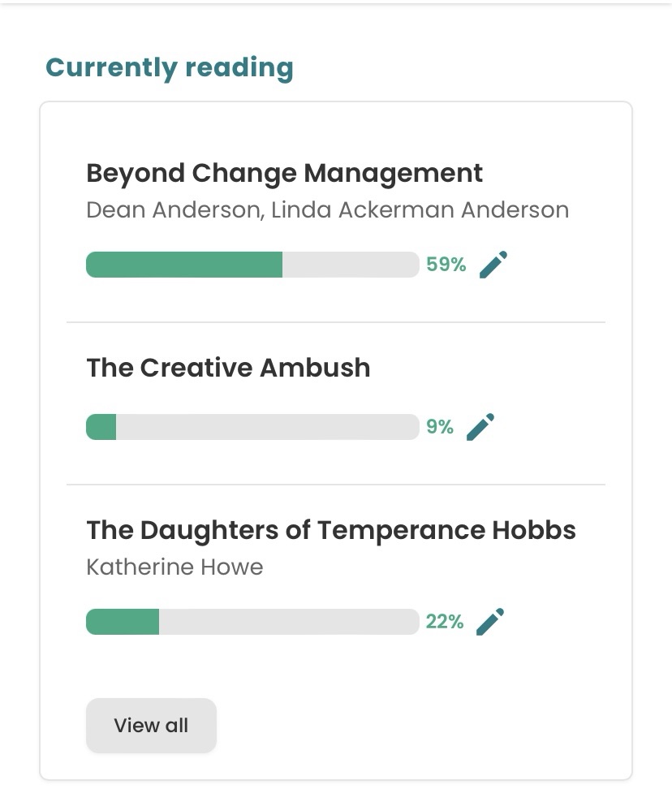Viewport: 672px width, 789px height.
Task: Select author Katherine Howe
Action: click(x=174, y=567)
